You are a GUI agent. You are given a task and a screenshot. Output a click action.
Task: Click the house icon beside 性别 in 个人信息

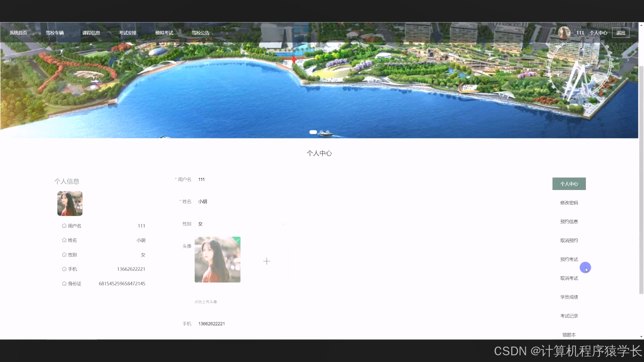click(64, 255)
